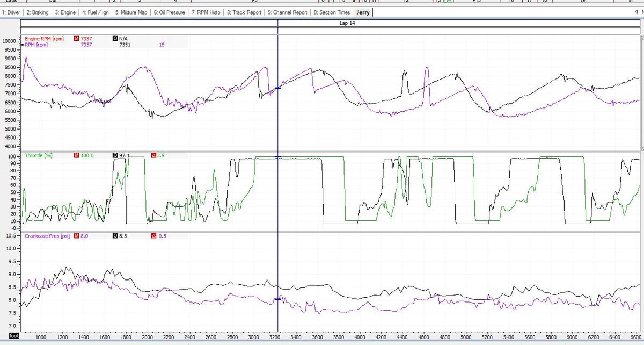Screen dimensions: 644x345
Task: Go to the 5: Mixture Map tab
Action: click(130, 12)
